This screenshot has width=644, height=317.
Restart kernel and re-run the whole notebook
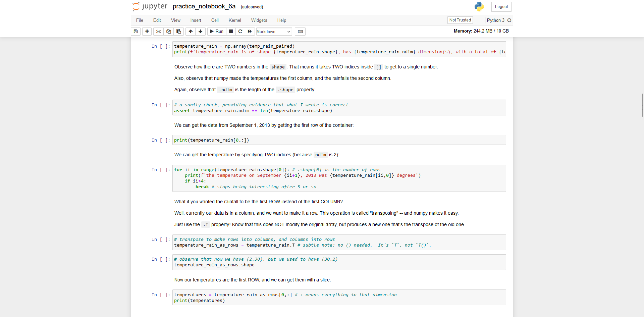250,31
